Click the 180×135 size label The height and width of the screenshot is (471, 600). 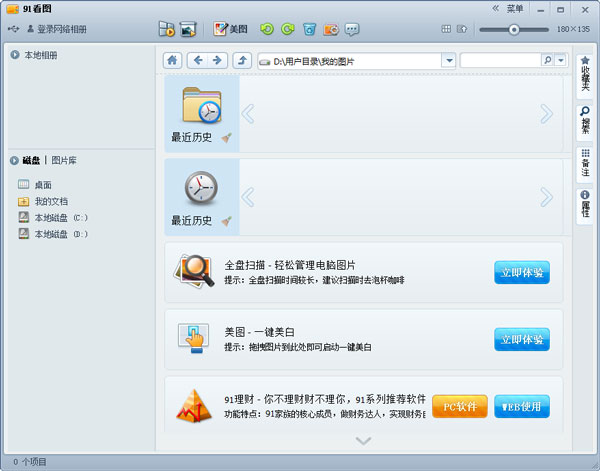573,29
